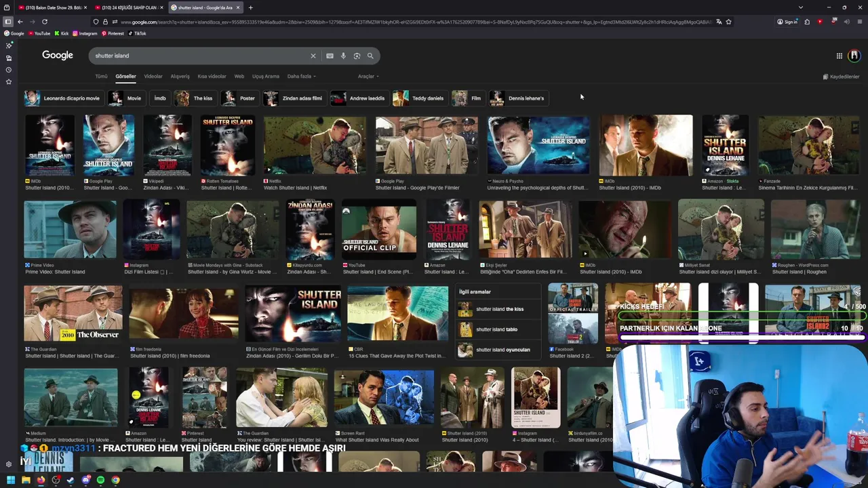This screenshot has height=488, width=868.
Task: Click the magnifier search submit icon
Action: tap(370, 56)
